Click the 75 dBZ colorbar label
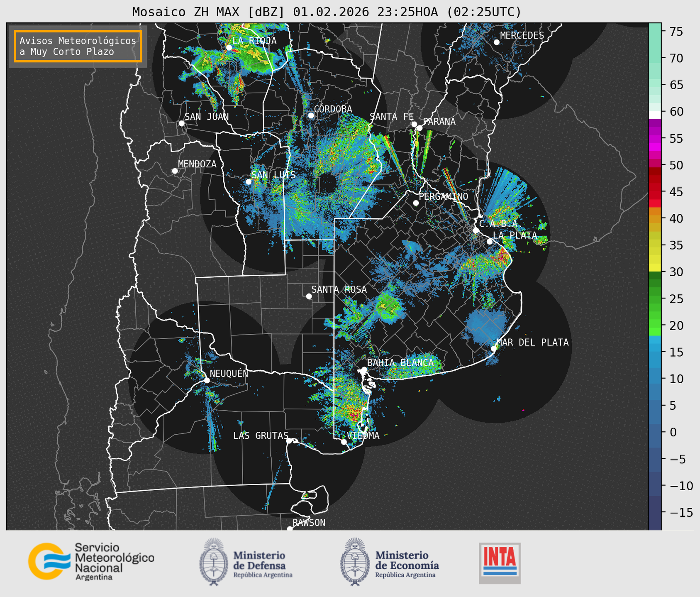This screenshot has width=700, height=597. click(676, 32)
